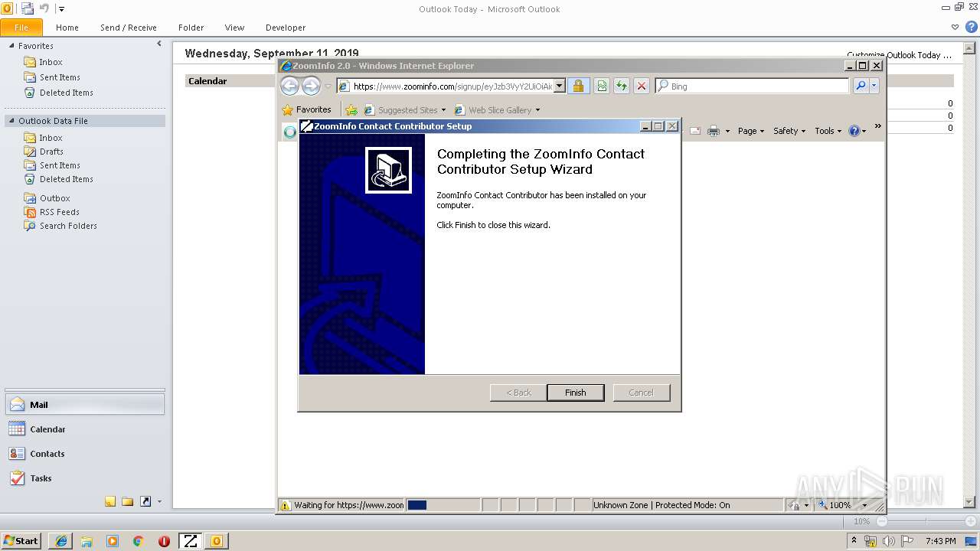Click the IE Favorites star button
This screenshot has height=551, width=980.
[306, 109]
